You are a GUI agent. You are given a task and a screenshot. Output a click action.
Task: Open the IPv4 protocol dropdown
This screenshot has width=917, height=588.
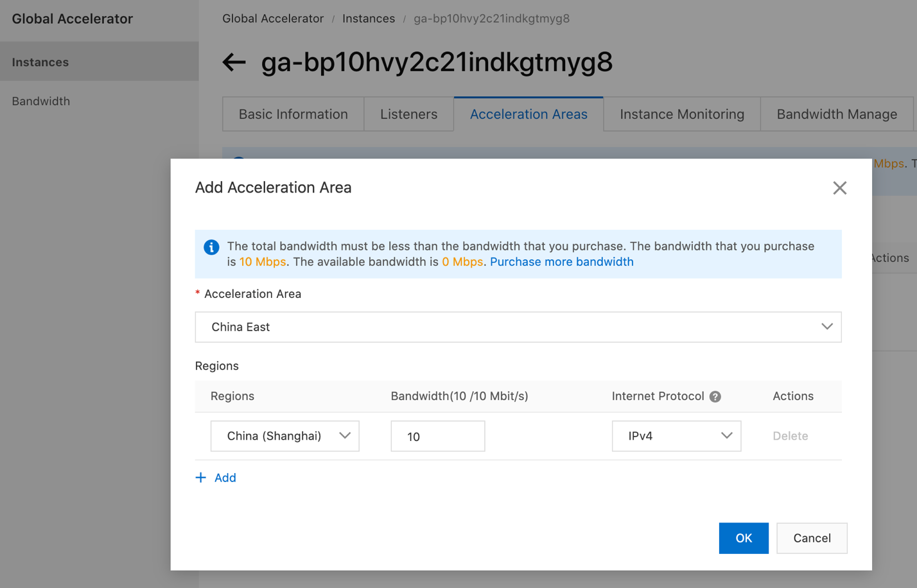click(x=676, y=437)
